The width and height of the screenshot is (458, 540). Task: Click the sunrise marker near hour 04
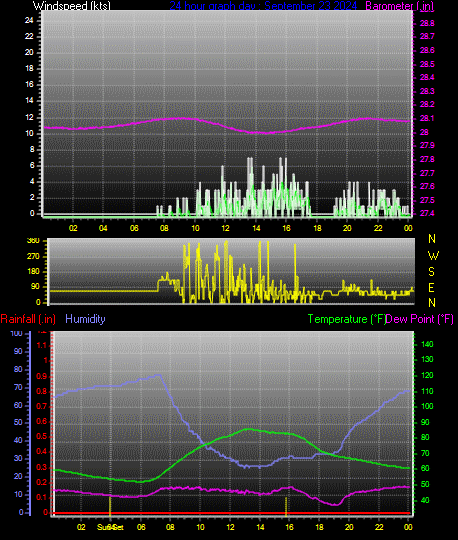[110, 506]
